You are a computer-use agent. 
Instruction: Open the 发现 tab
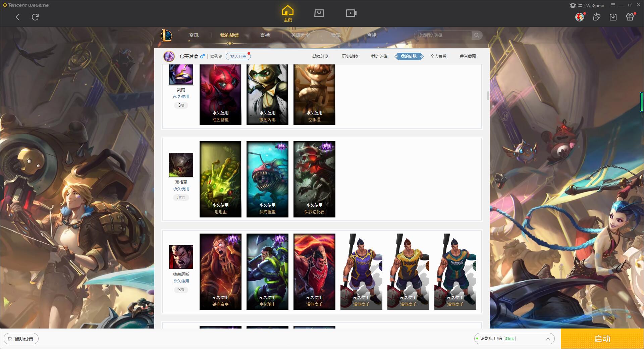[x=336, y=35]
